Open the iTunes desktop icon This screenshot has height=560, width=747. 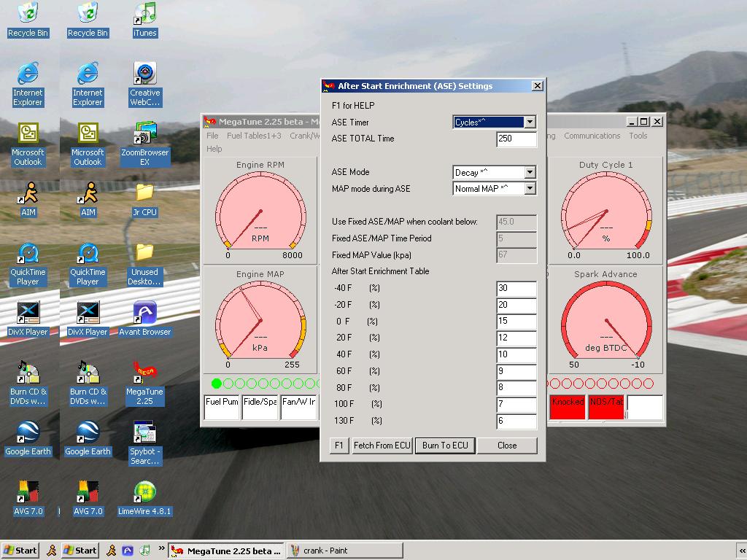pyautogui.click(x=144, y=14)
